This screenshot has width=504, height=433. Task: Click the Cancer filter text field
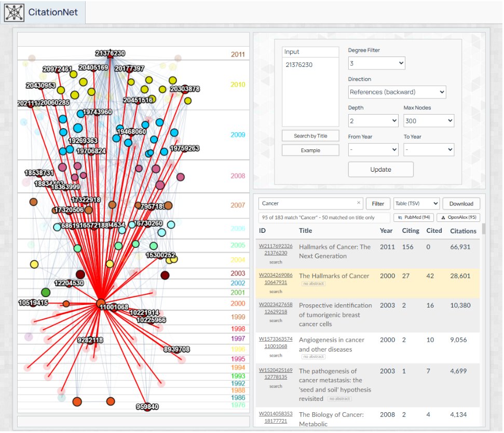[x=310, y=203]
